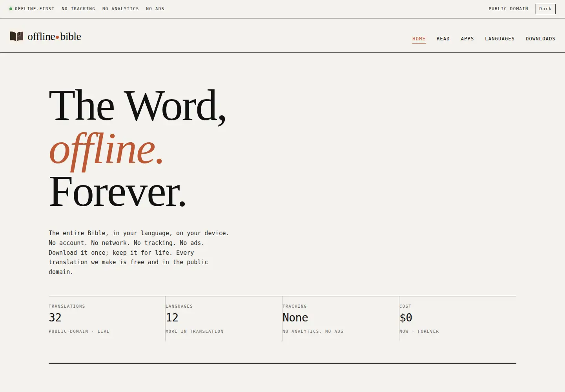Click the PUBLIC DOMAIN label in top bar

coord(508,9)
